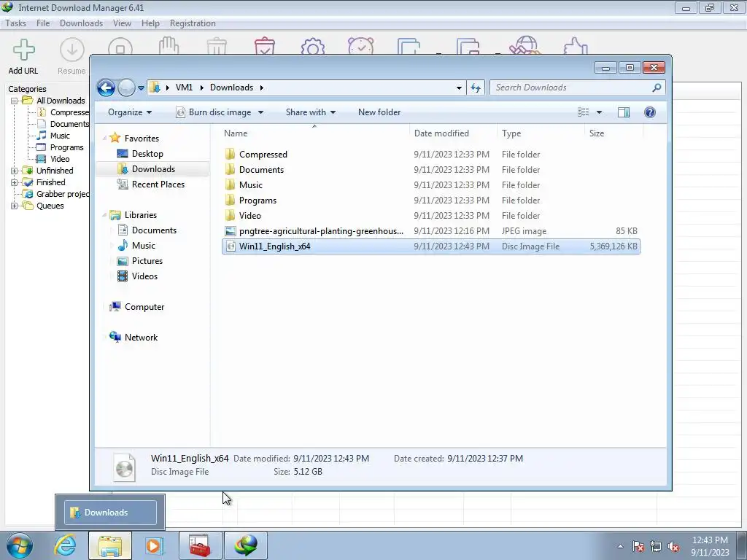Open the view options dropdown arrow
Image resolution: width=747 pixels, height=560 pixels.
(x=599, y=113)
